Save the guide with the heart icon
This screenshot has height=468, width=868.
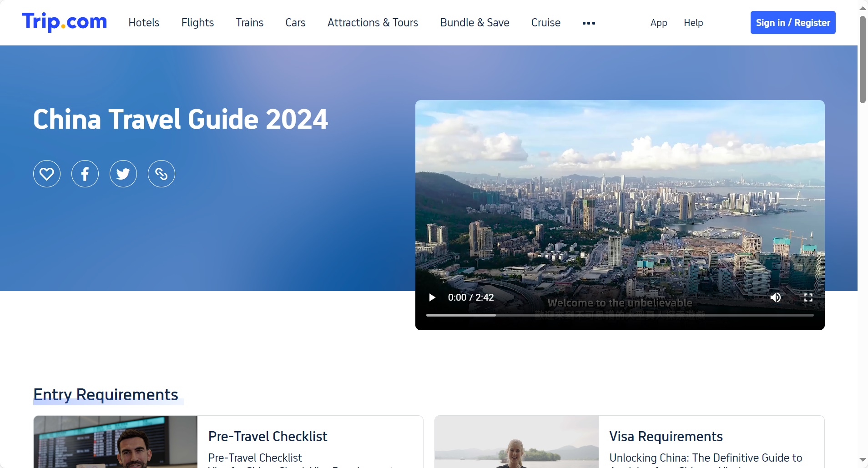(47, 174)
